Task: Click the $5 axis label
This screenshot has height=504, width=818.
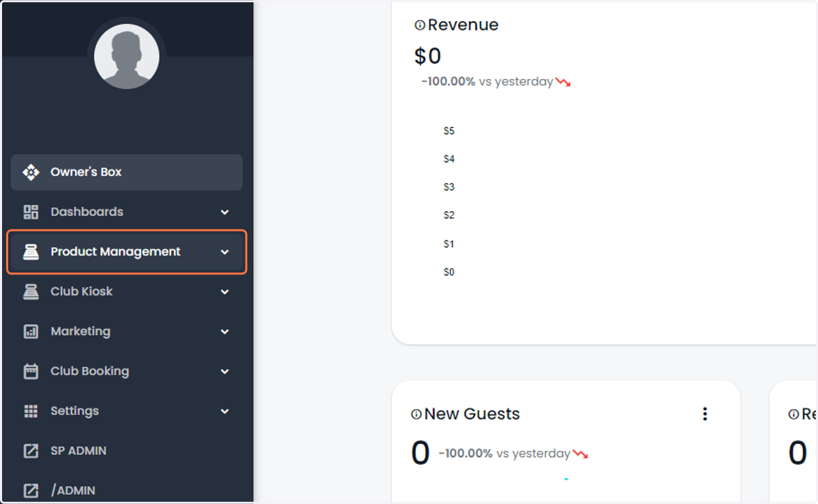Action: coord(449,131)
